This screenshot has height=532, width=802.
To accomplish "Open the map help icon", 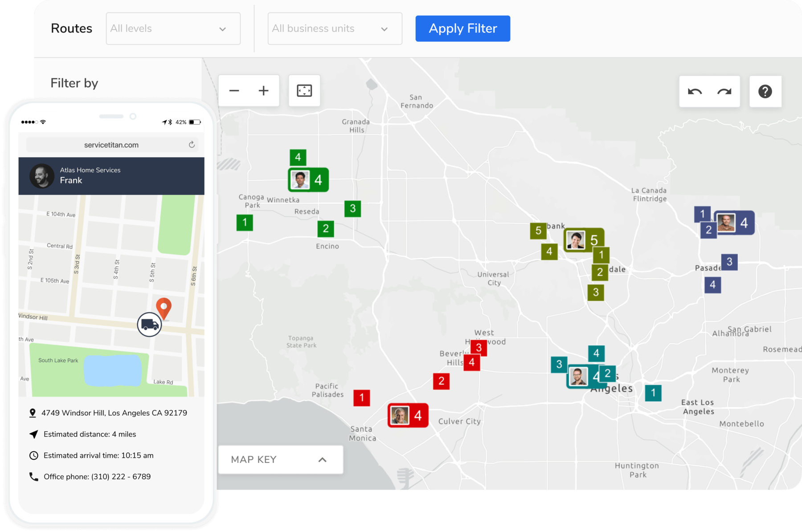I will tap(765, 92).
